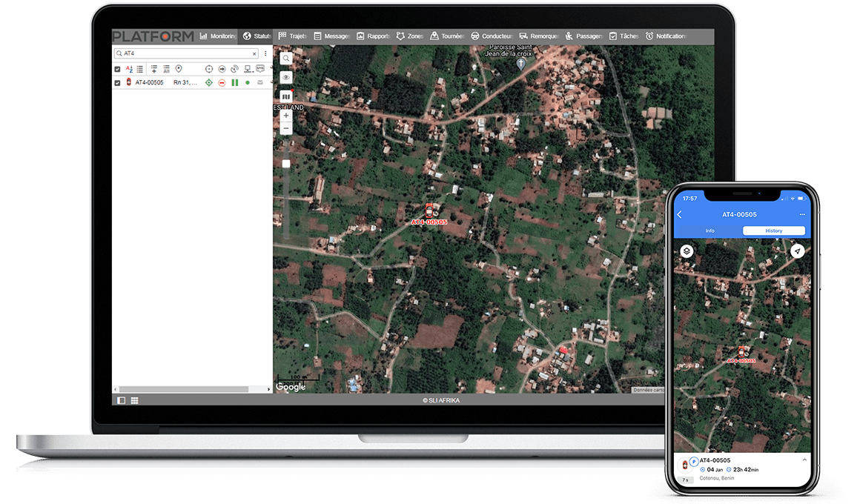The height and width of the screenshot is (504, 860).
Task: Click the SMS bubble icon in the list header
Action: pyautogui.click(x=260, y=68)
